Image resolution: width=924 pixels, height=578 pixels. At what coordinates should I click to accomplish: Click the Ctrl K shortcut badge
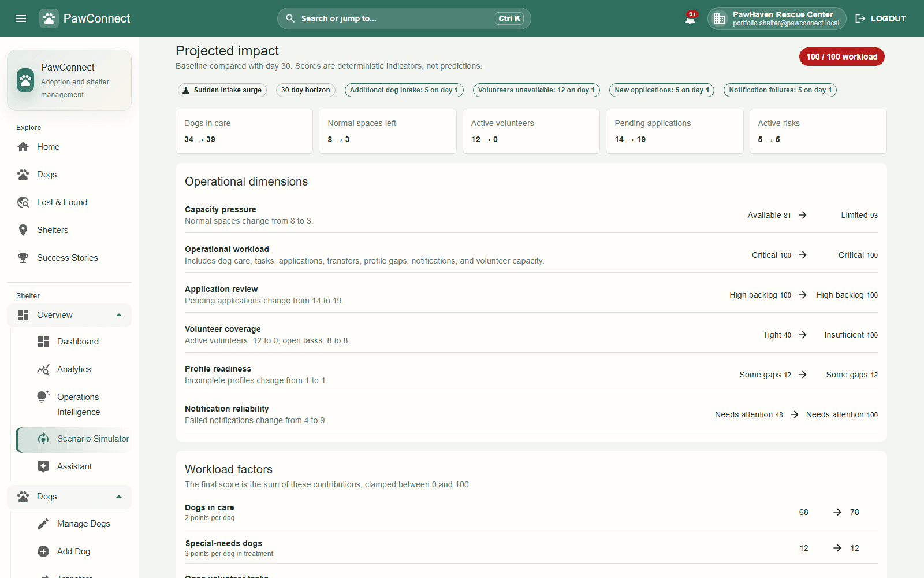pyautogui.click(x=509, y=18)
